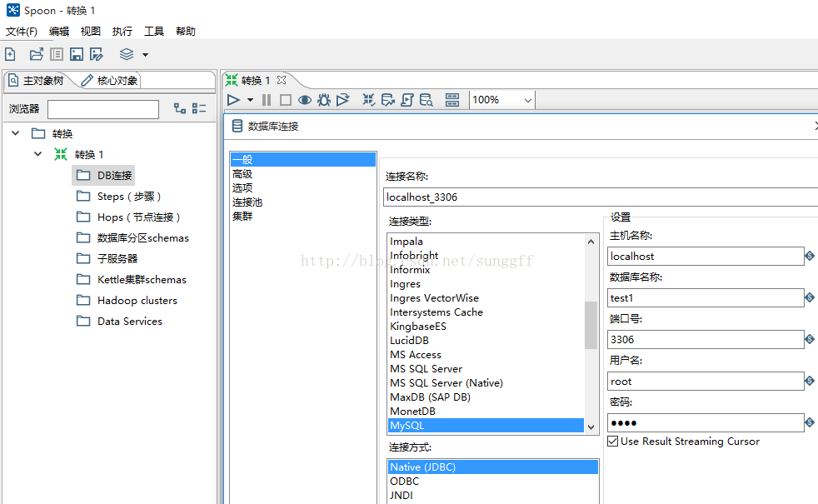Collapse the 转换 root tree node

(x=16, y=133)
